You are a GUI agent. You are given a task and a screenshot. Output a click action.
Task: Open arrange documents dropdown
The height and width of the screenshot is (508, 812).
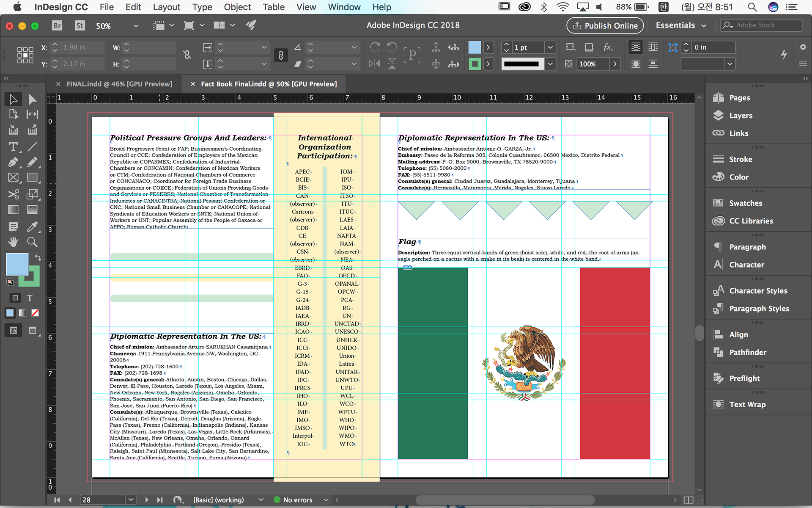(224, 25)
